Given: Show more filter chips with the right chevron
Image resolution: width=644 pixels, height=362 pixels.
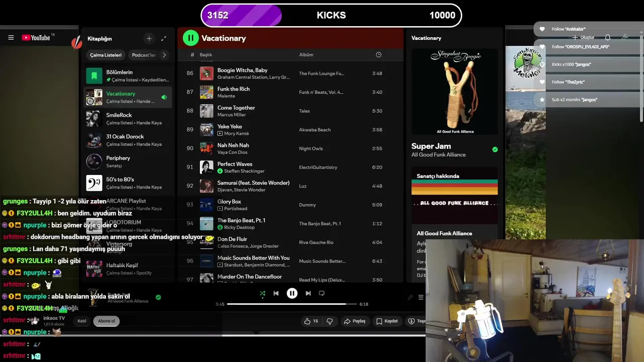Looking at the screenshot, I should [164, 55].
